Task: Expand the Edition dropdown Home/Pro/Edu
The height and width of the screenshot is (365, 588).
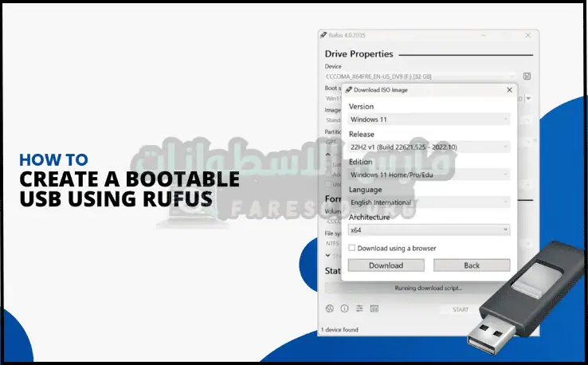Action: [429, 175]
